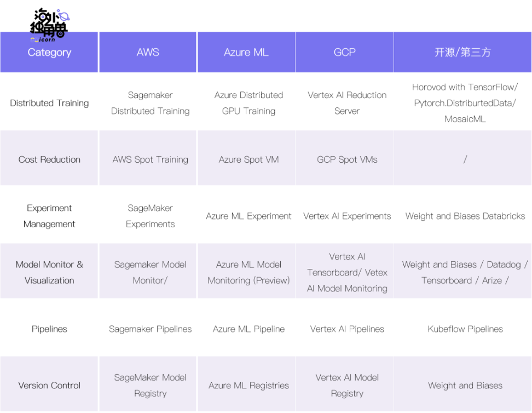The height and width of the screenshot is (413, 532).
Task: Select the Vertex AI Reduction Server cell
Action: tap(347, 103)
